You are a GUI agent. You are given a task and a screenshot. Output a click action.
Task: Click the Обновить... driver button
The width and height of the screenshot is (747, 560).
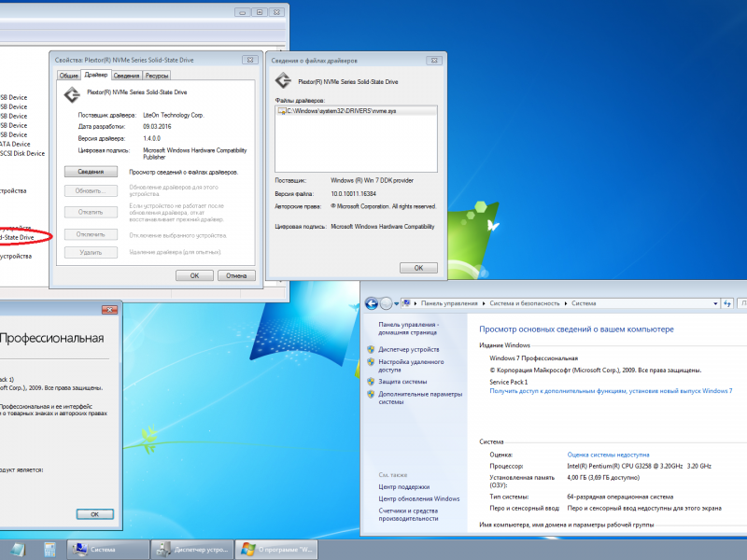tap(91, 191)
